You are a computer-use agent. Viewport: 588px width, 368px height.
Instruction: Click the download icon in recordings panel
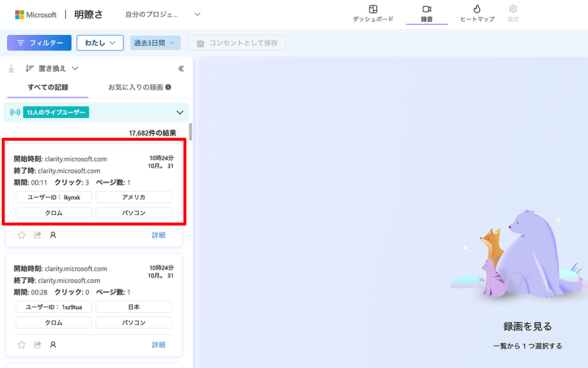coord(11,68)
